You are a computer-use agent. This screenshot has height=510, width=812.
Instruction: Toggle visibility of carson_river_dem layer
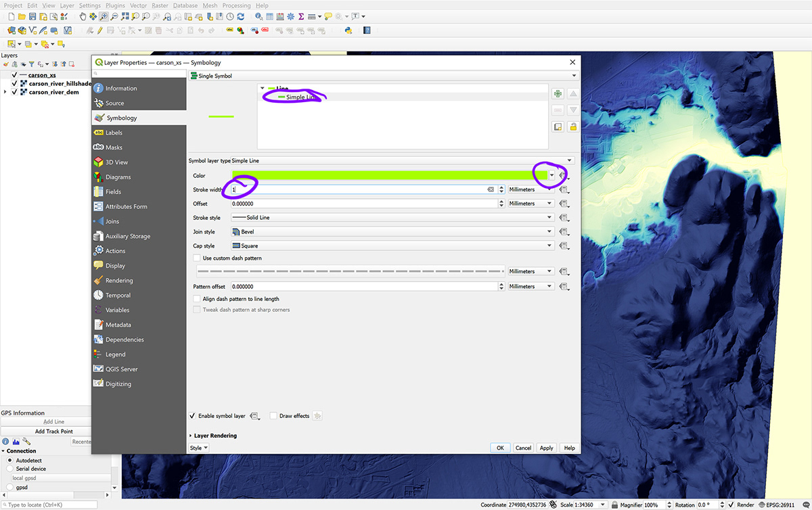pyautogui.click(x=15, y=92)
